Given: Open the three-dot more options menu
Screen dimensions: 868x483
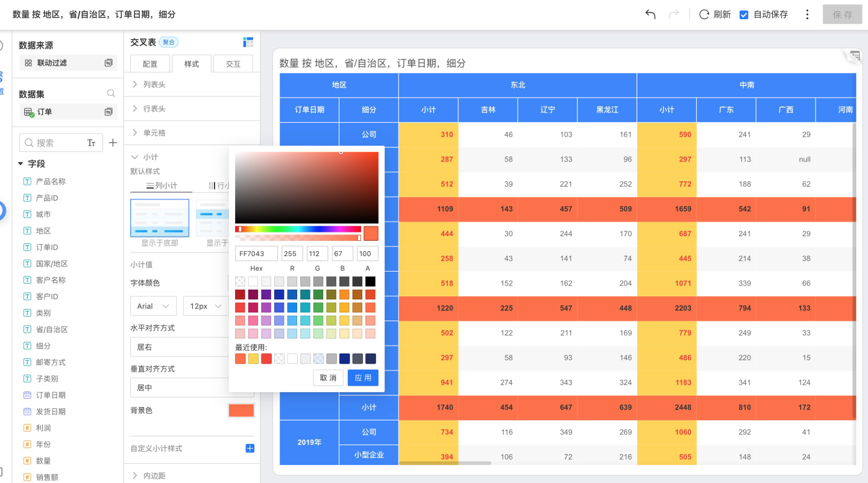Looking at the screenshot, I should 807,14.
